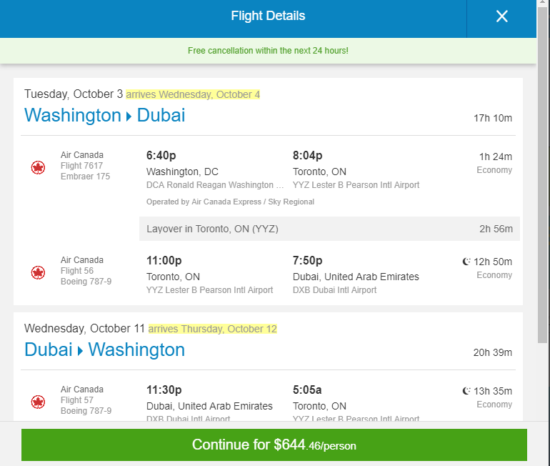Image resolution: width=550 pixels, height=466 pixels.
Task: Click the Air Canada logo for Flight 57
Action: [38, 402]
